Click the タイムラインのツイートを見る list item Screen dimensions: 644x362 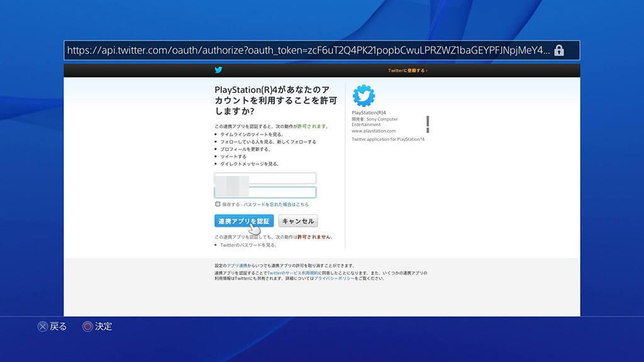click(x=252, y=134)
